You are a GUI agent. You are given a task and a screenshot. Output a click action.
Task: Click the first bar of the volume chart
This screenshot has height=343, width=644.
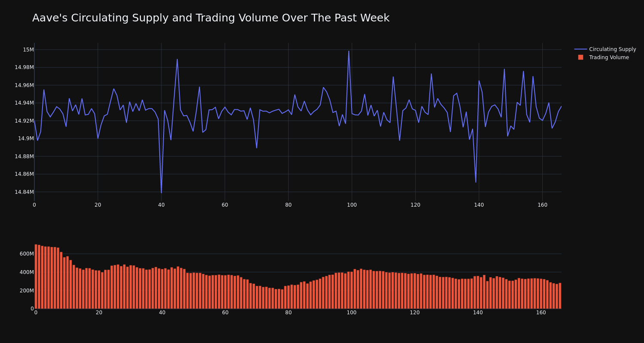click(36, 277)
